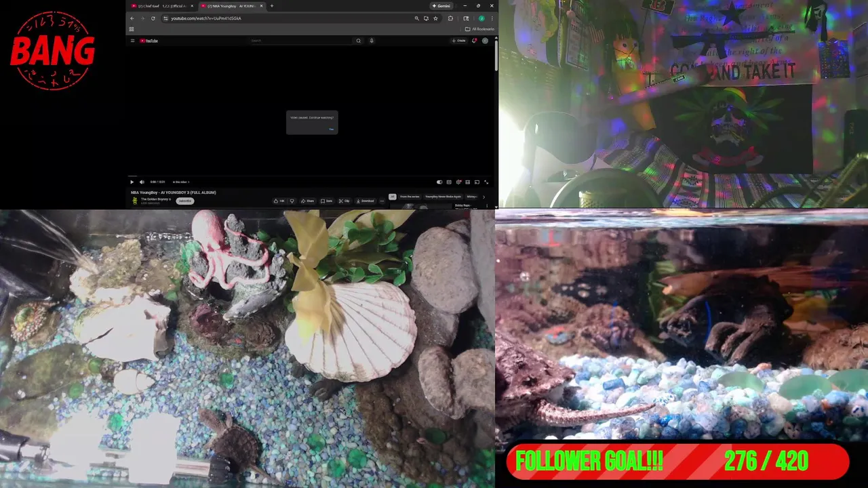Share the video
Image resolution: width=868 pixels, height=488 pixels.
point(309,201)
